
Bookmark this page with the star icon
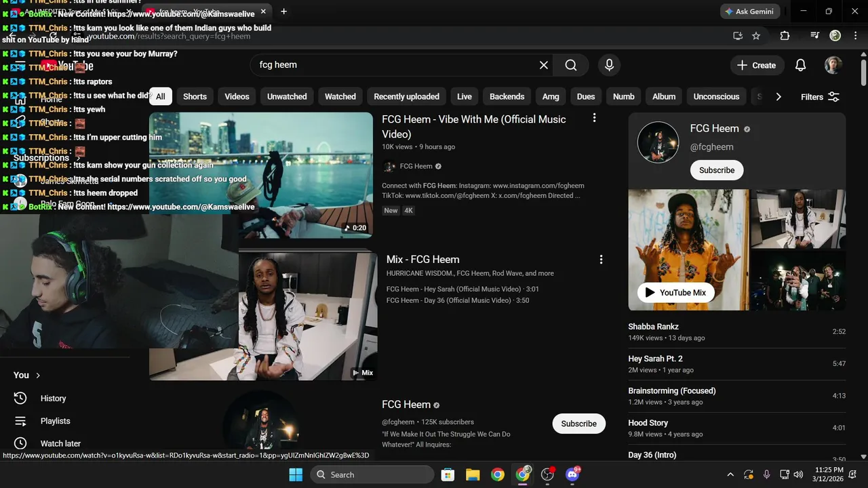point(756,36)
